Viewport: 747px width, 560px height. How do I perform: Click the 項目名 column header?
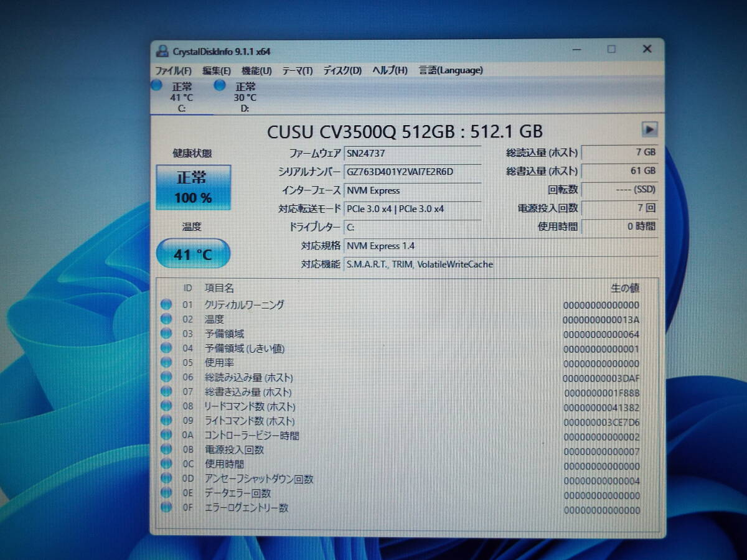(x=219, y=287)
